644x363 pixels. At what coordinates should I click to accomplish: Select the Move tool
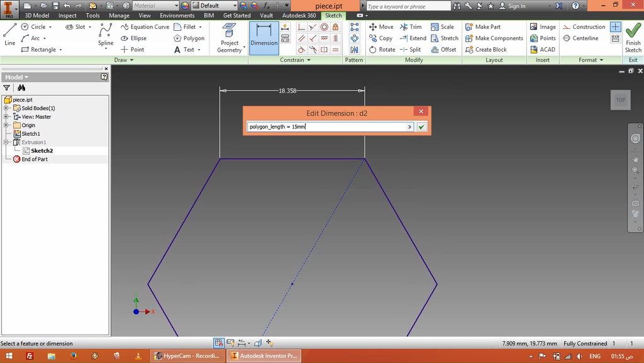click(381, 26)
